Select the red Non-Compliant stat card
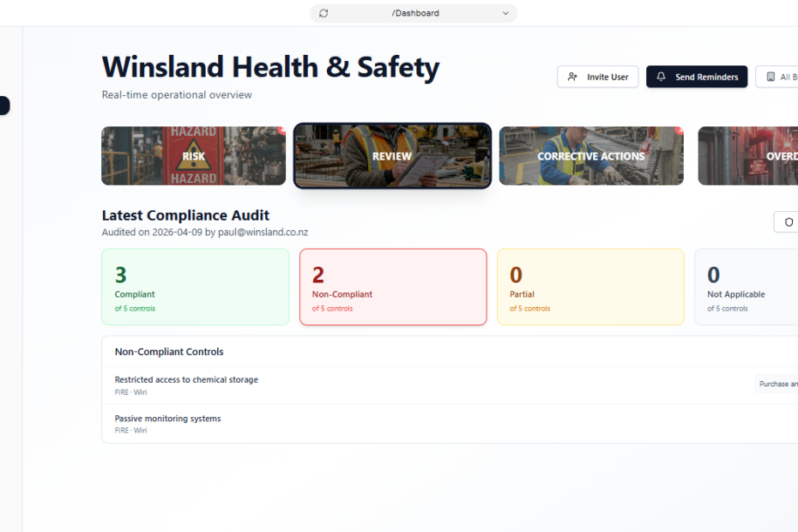Viewport: 798px width, 532px height. coord(393,287)
